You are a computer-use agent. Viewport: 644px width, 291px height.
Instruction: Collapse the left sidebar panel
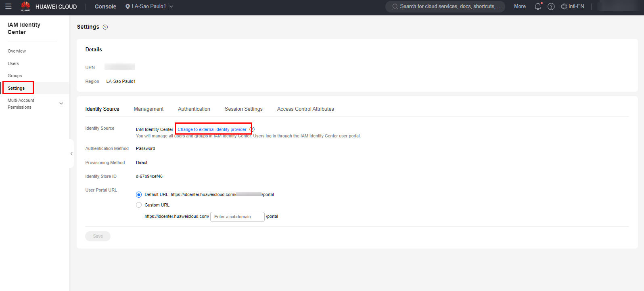(x=71, y=154)
